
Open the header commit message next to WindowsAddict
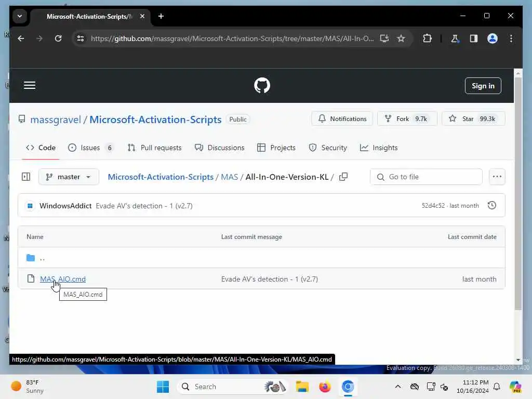point(144,206)
